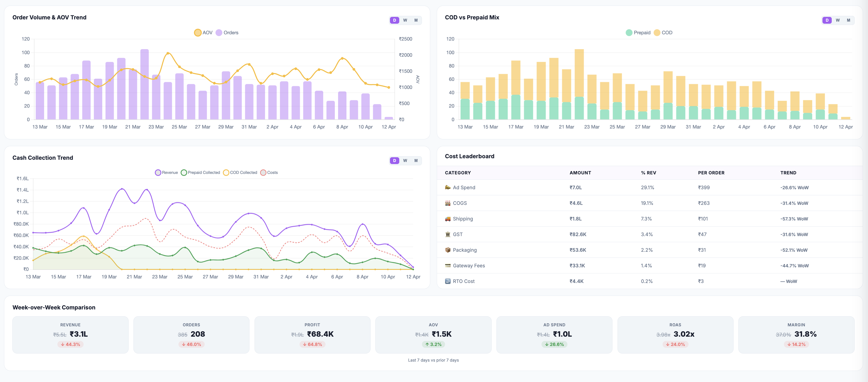Click the 'Last 7 days vs prior 7 days' note
868x382 pixels.
[x=433, y=360]
